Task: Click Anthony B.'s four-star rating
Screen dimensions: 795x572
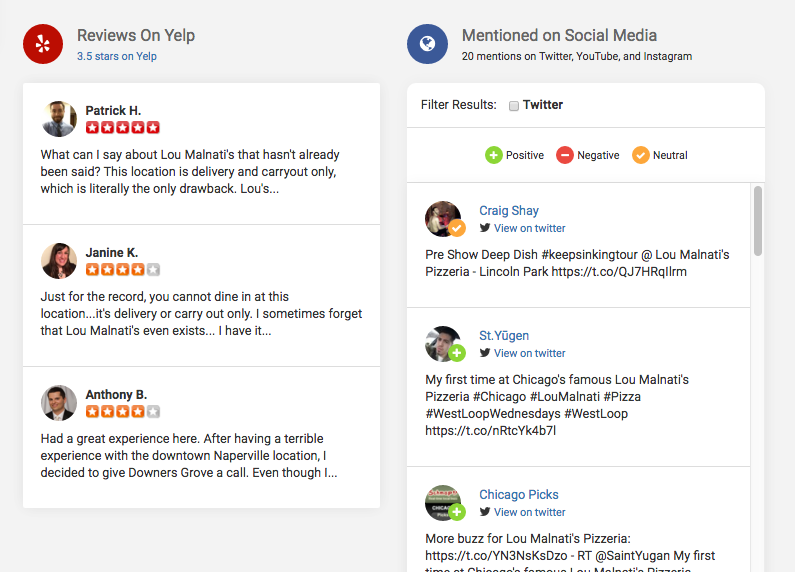Action: (123, 411)
